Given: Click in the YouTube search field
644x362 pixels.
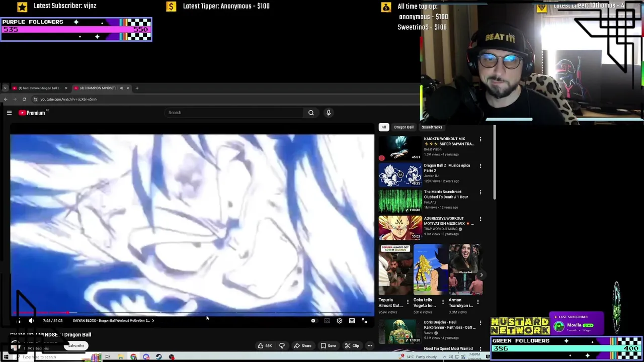Looking at the screenshot, I should point(234,113).
